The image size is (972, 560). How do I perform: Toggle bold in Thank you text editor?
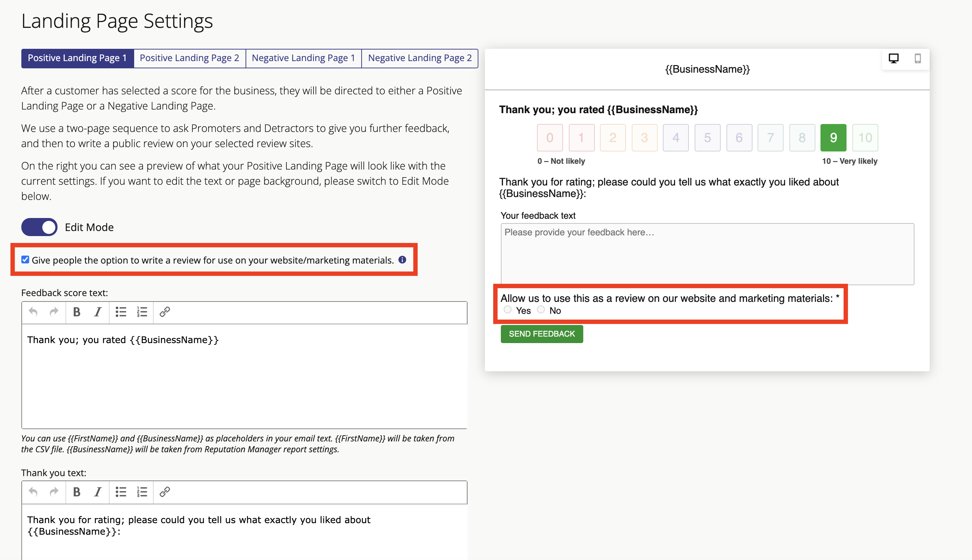(x=77, y=492)
